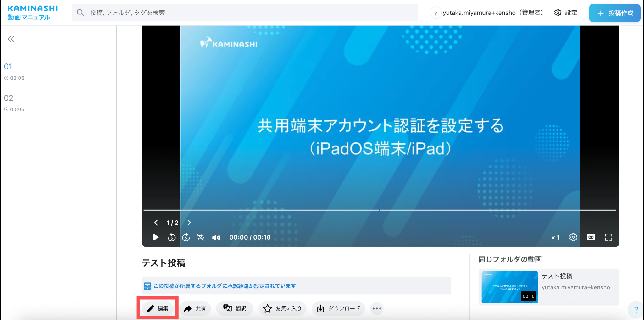The image size is (644, 320).
Task: Select chapter 02 in the sidebar
Action: coord(8,98)
